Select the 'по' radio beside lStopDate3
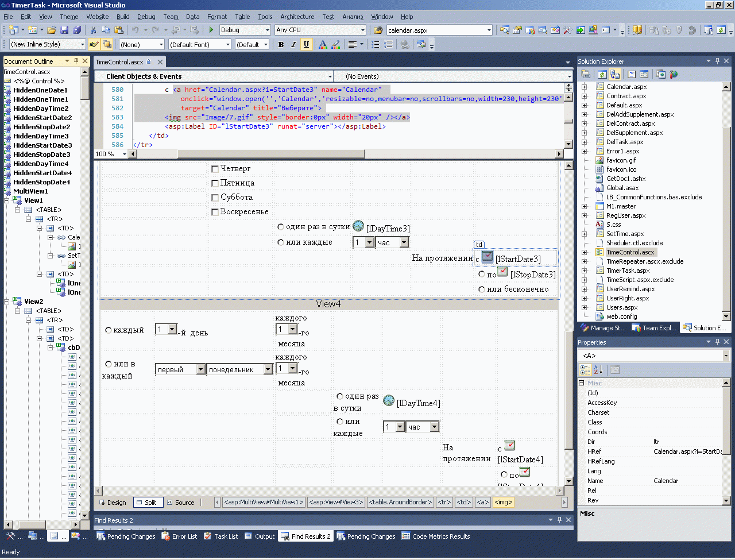The image size is (735, 560). click(482, 274)
